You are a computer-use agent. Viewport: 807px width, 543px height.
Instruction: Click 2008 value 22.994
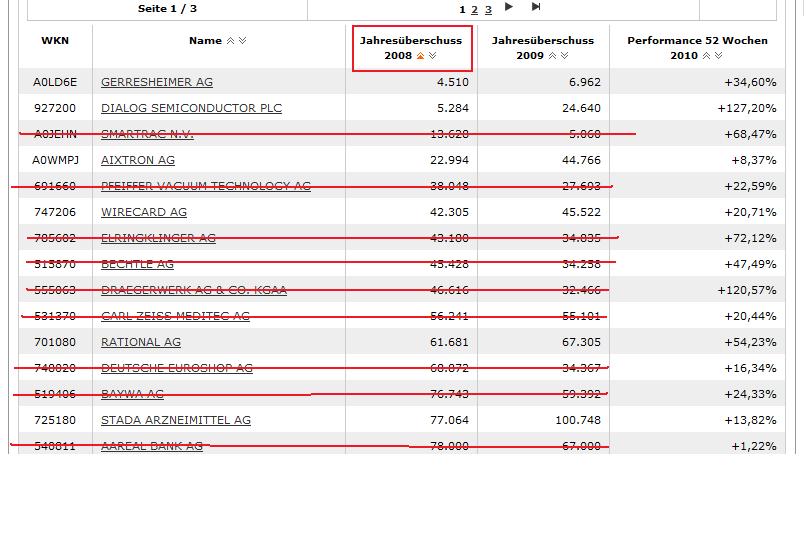[450, 160]
